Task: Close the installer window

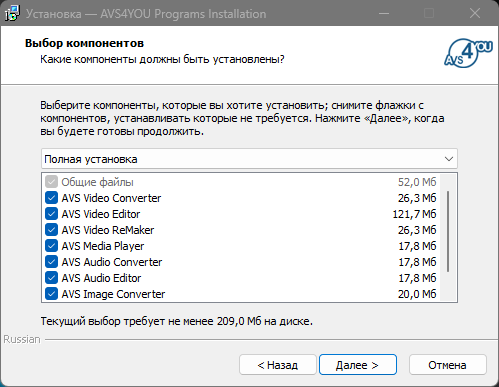Action: [x=475, y=13]
